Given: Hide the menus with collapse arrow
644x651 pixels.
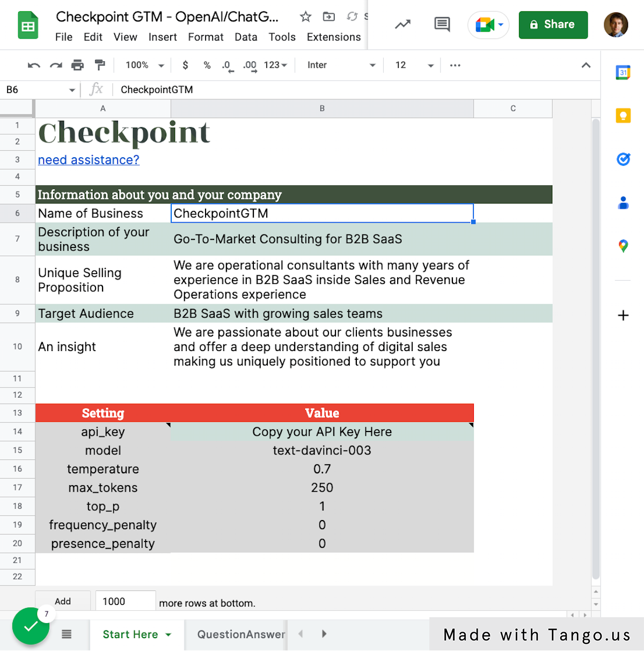Looking at the screenshot, I should [586, 65].
